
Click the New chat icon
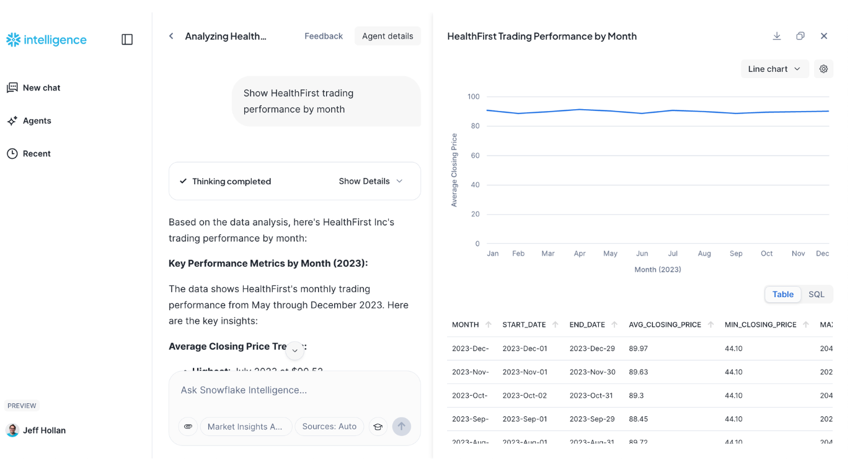12,87
